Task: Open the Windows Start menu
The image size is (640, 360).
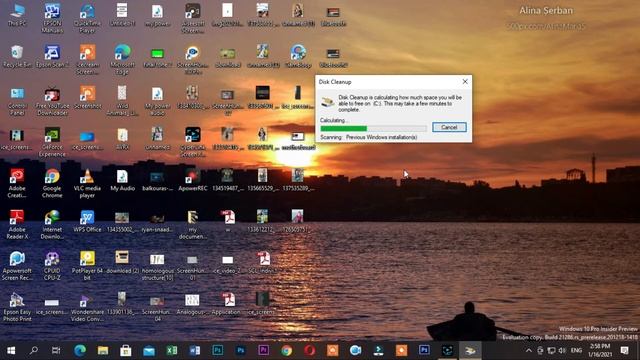Action: (x=11, y=350)
